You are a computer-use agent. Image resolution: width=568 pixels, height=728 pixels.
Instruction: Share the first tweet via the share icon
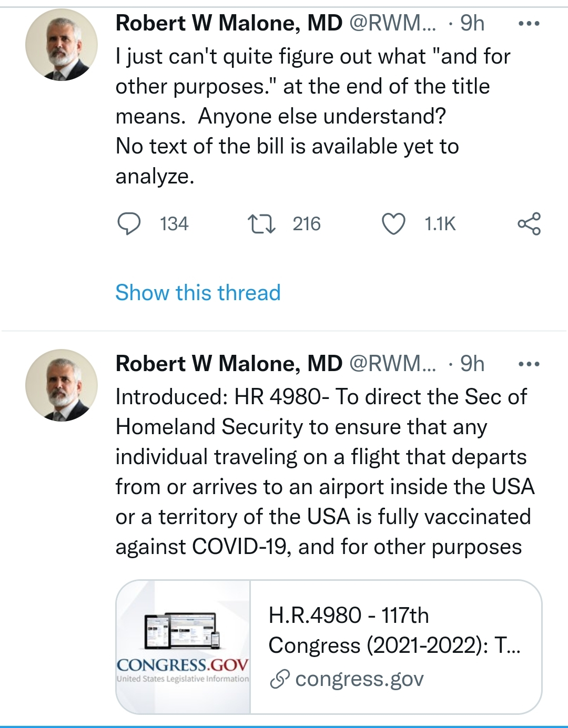[529, 224]
